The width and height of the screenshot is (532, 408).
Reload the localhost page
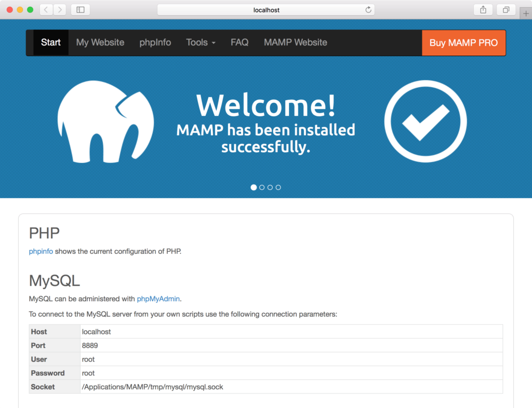coord(368,10)
